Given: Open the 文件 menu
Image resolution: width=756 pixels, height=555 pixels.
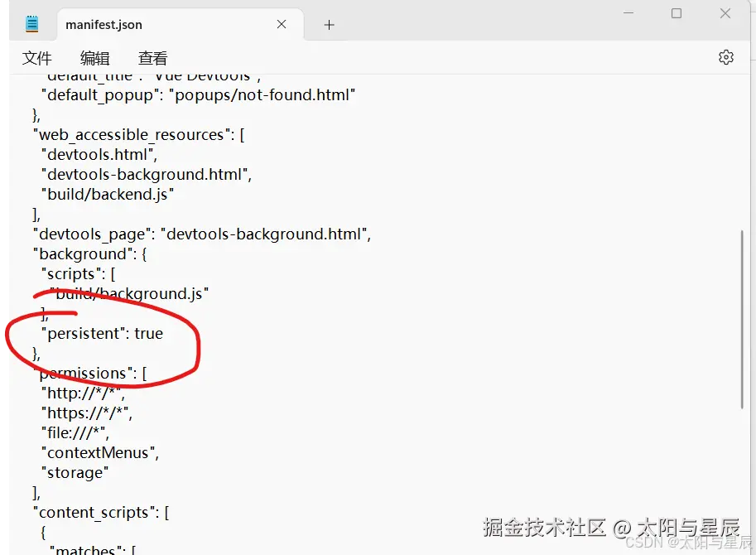Looking at the screenshot, I should (36, 58).
